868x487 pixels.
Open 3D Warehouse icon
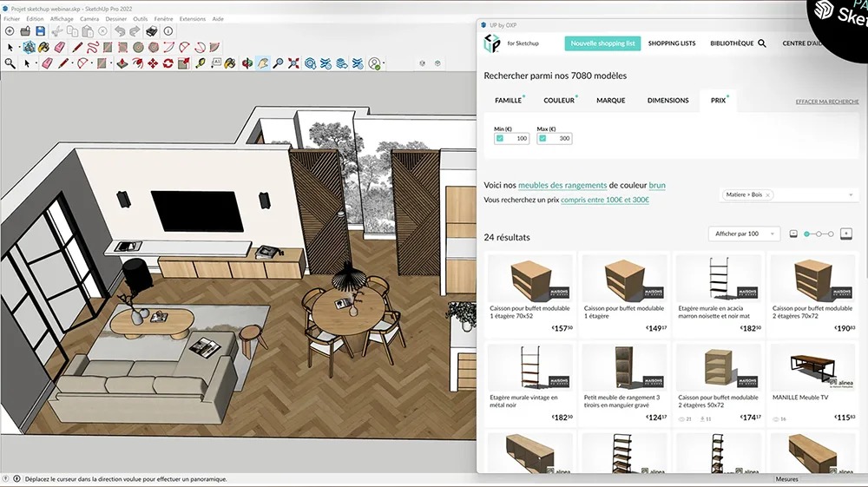(x=310, y=63)
